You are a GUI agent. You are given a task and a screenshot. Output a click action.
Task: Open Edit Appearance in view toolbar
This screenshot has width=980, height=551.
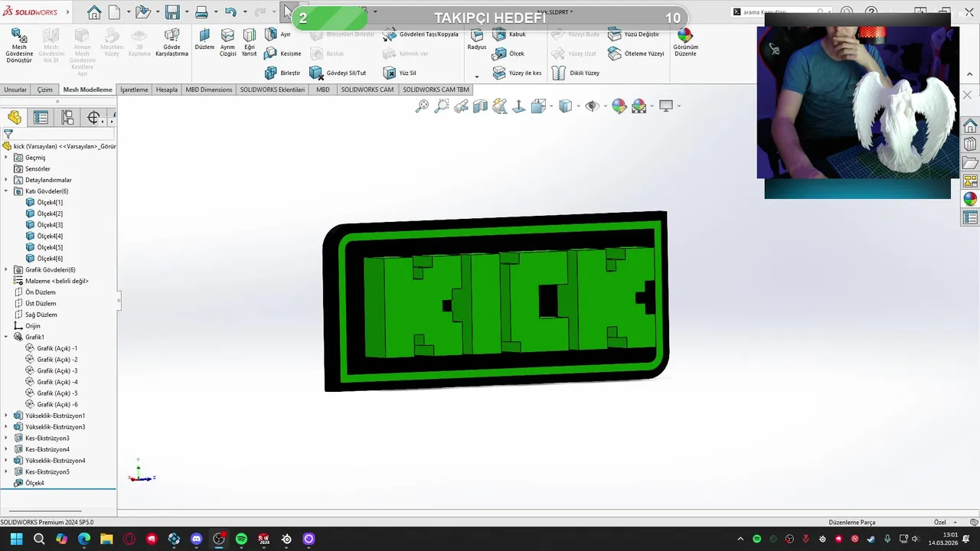(619, 106)
